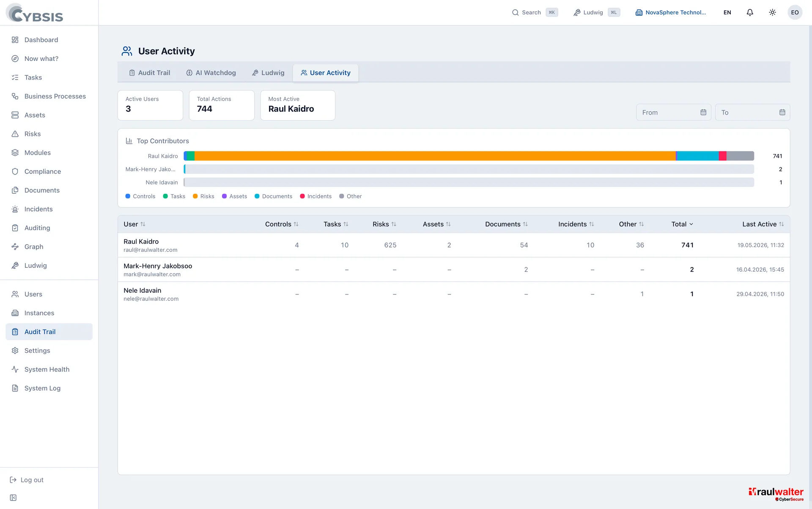Open the Raul Kaidro table row
This screenshot has height=509, width=812.
click(x=453, y=245)
